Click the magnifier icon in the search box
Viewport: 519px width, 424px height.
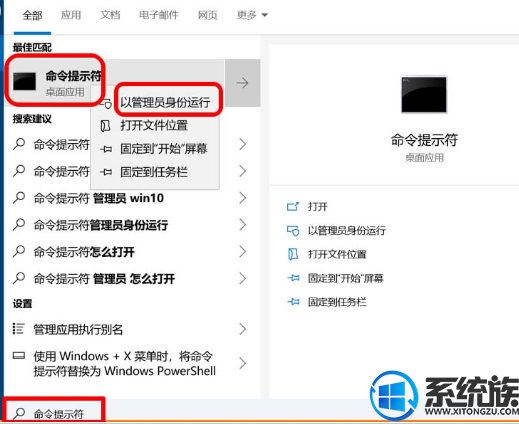pos(19,414)
